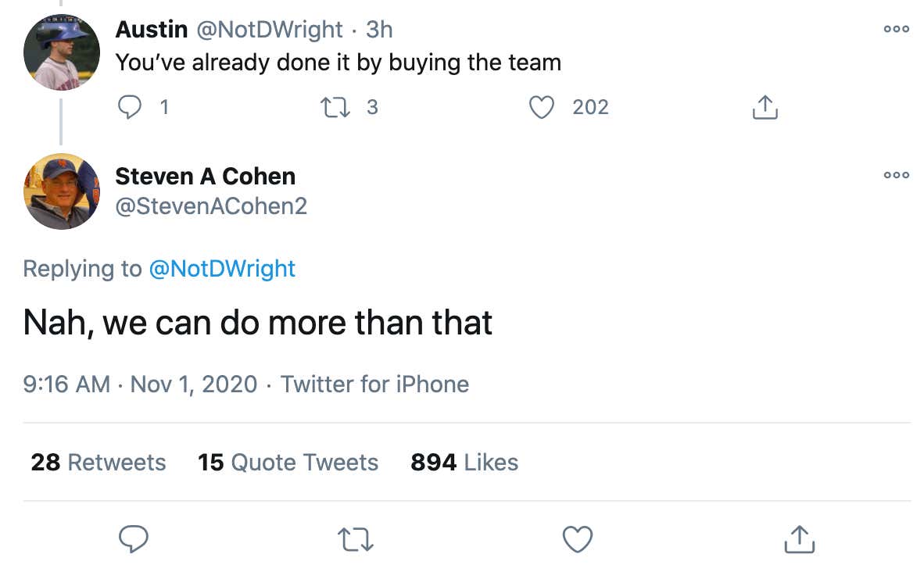Open Austin's profile picture
This screenshot has height=572, width=924.
coord(62,52)
